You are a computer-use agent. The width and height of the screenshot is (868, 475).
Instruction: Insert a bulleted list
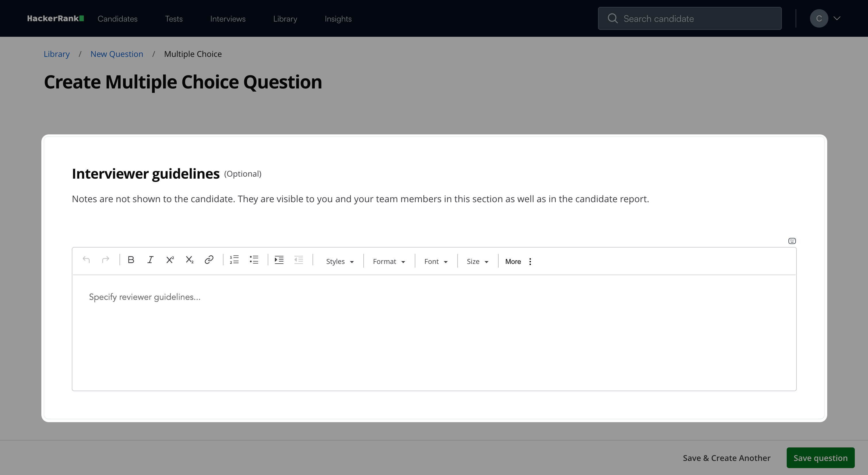point(254,260)
